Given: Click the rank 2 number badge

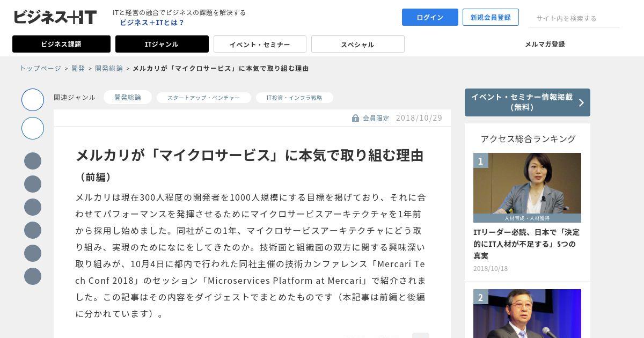Looking at the screenshot, I should 480,297.
